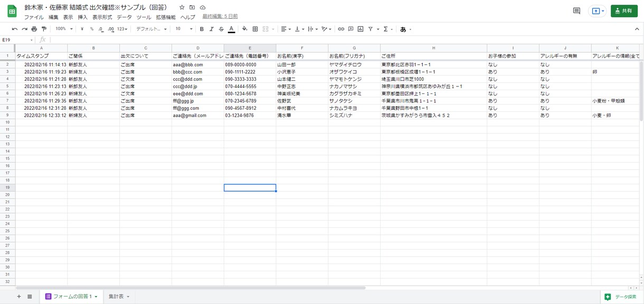Open the functions sigma menu

tap(387, 29)
